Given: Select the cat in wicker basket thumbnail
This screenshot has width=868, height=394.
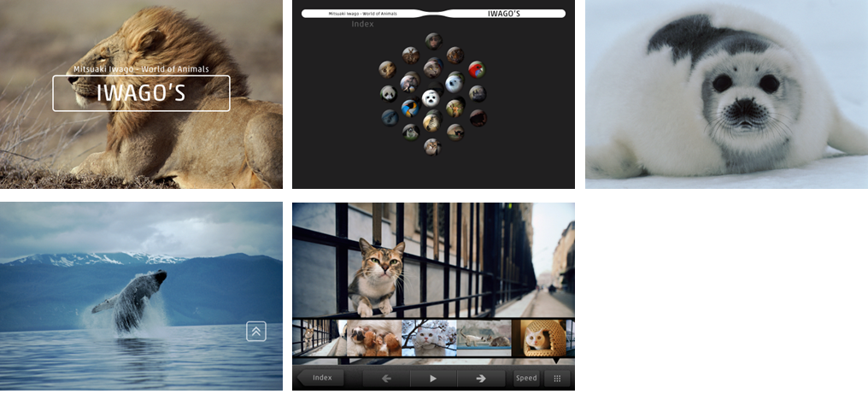Looking at the screenshot, I should pos(540,338).
